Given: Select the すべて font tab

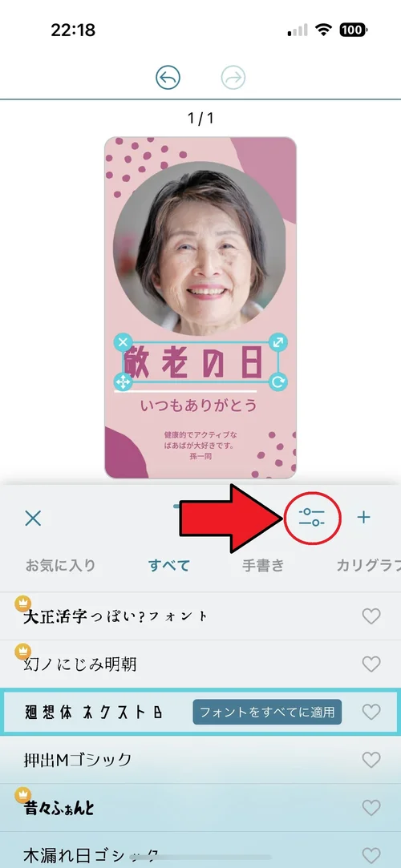Looking at the screenshot, I should point(169,565).
